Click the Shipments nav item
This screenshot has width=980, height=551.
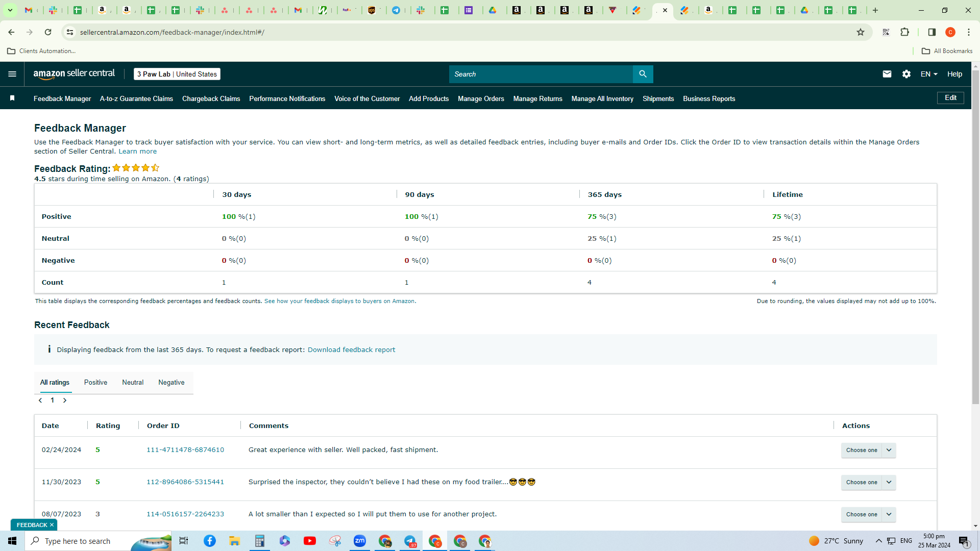pos(658,98)
